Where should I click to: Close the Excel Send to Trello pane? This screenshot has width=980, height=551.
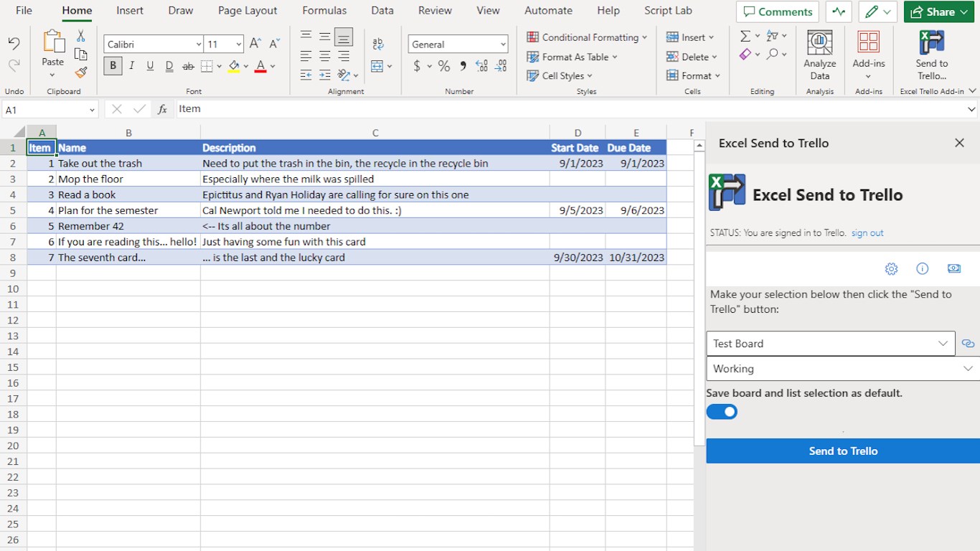959,143
